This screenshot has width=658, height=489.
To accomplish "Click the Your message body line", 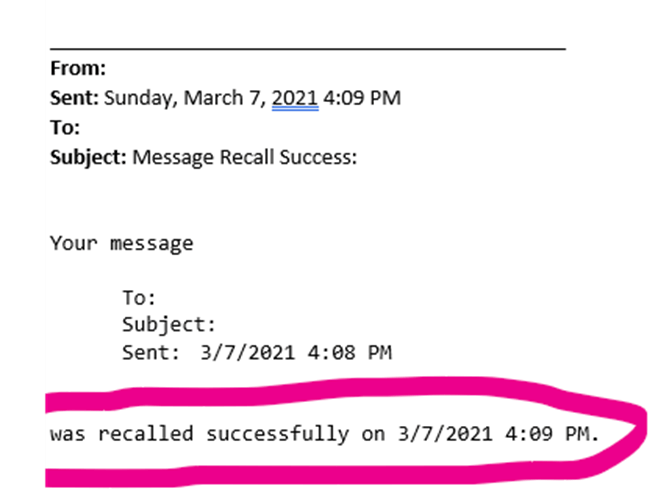I will 122,244.
